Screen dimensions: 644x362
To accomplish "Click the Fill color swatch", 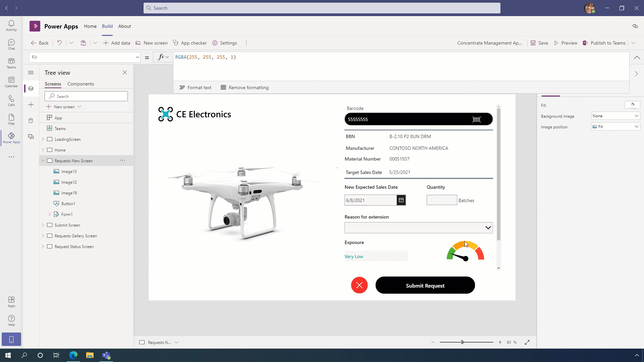I will (x=632, y=105).
